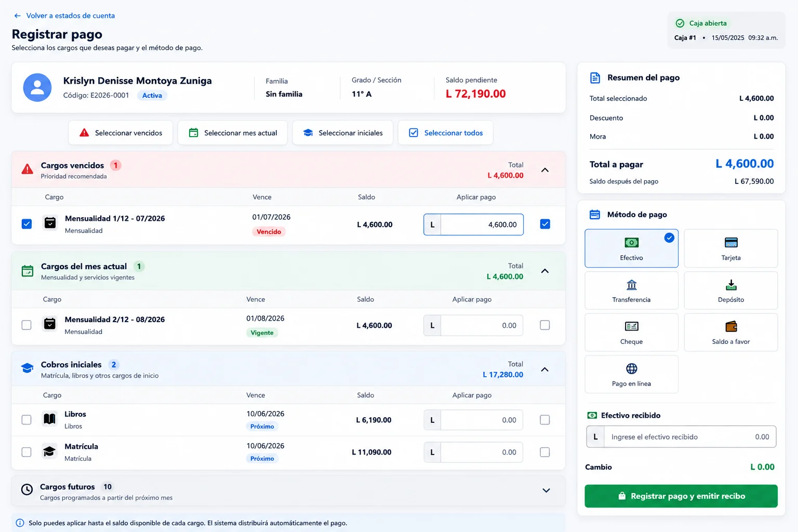Edit payment amount for Libros
The image size is (798, 532).
[473, 420]
